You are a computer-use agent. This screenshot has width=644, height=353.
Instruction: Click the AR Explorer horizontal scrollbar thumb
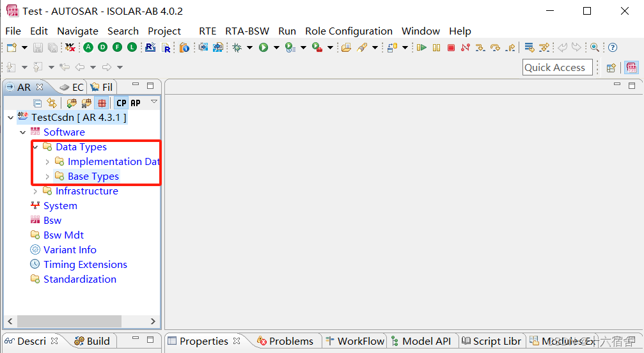[x=69, y=321]
